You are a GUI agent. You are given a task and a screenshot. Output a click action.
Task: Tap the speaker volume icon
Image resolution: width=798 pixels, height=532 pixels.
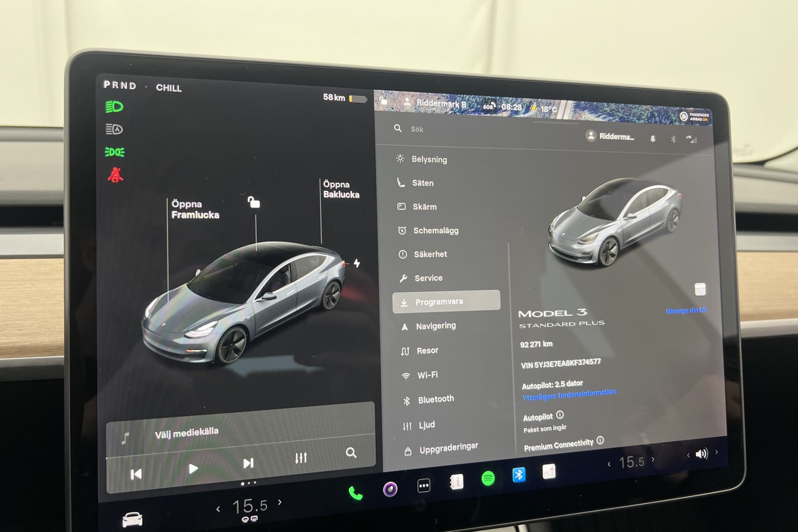701,454
